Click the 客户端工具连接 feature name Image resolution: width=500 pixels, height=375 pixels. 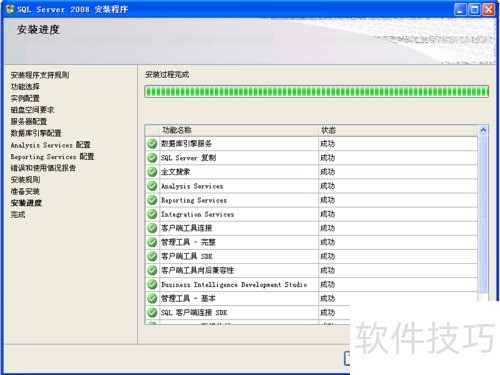187,228
